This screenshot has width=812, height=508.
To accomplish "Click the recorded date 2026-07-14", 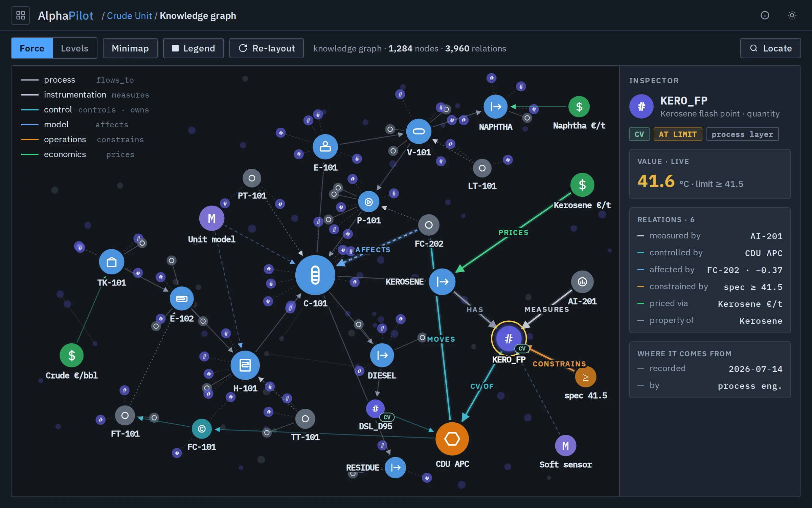I will click(x=755, y=369).
